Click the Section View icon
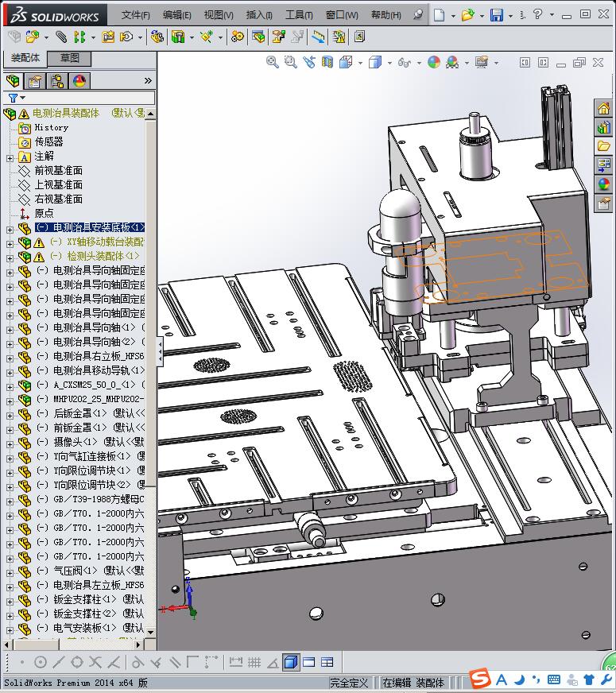Screen dimensions: 616x693 point(327,62)
